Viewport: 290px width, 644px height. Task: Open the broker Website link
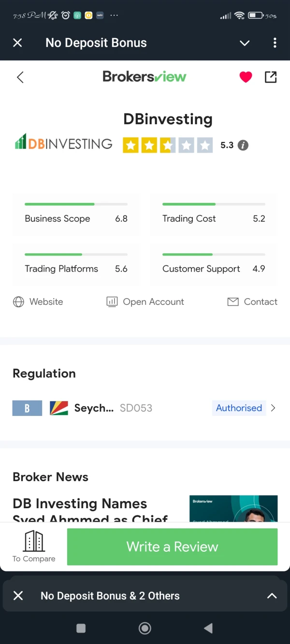point(38,302)
